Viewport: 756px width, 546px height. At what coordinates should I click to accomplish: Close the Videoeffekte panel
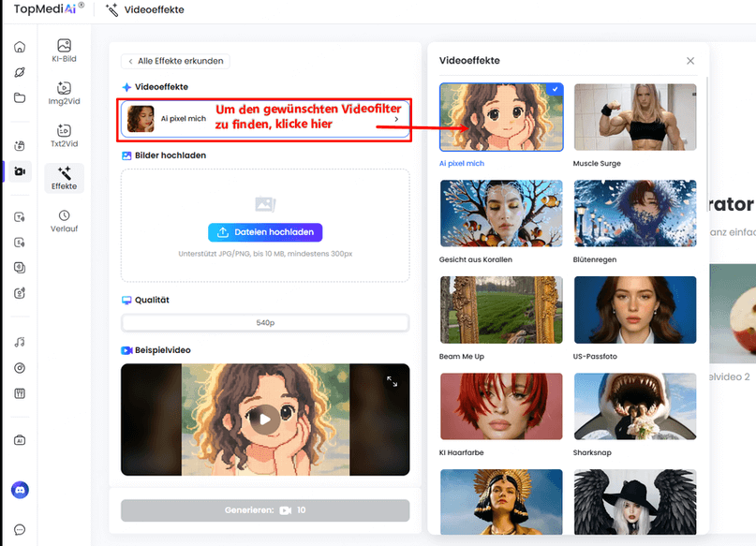tap(690, 61)
